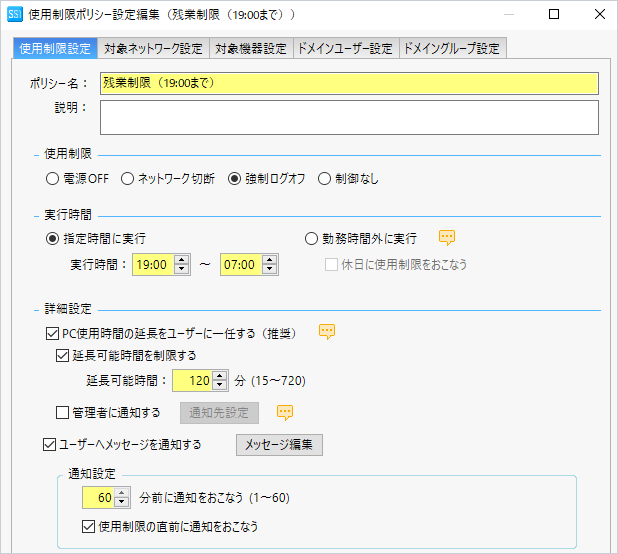618x554 pixels.
Task: Click the help balloon beside PC使用時間の延長 option
Action: tap(327, 332)
